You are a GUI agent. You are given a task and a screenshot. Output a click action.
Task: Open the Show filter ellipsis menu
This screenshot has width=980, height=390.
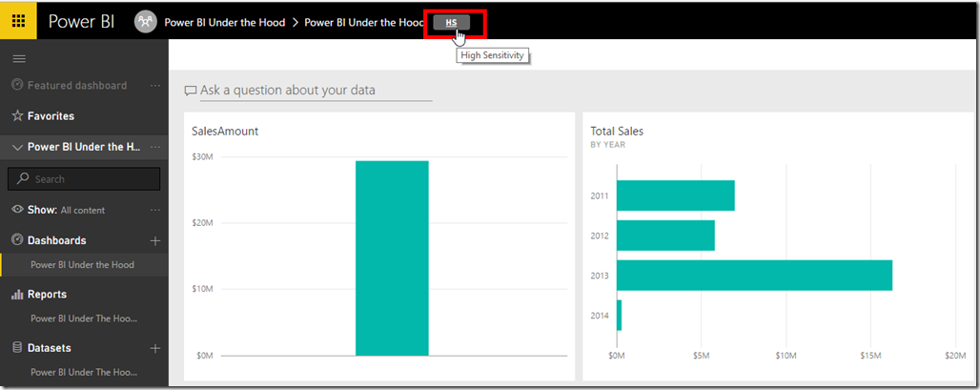point(155,210)
